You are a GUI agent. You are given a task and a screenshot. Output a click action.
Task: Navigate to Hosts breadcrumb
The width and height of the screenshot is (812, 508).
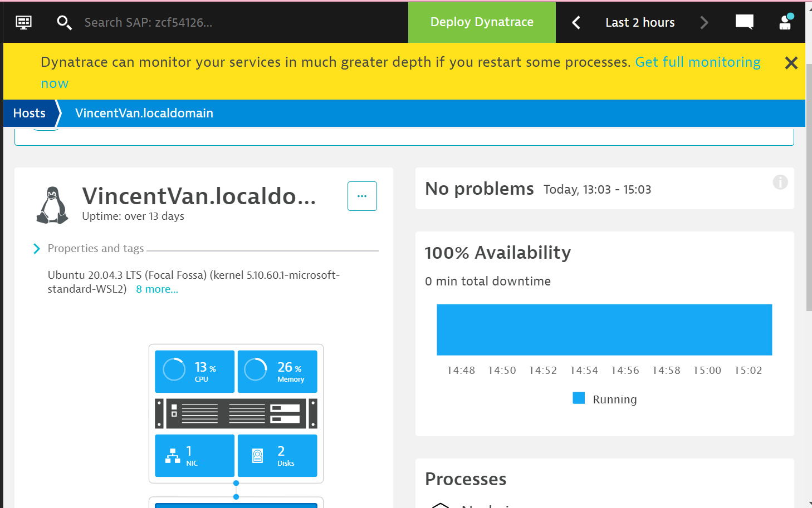tap(30, 114)
